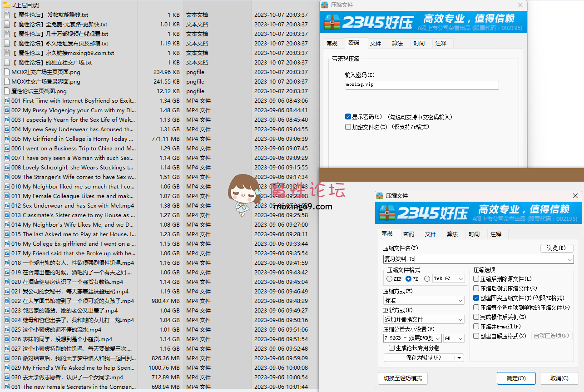The image size is (584, 392).
Task: Click the parent directory folder icon
Action: click(x=7, y=5)
